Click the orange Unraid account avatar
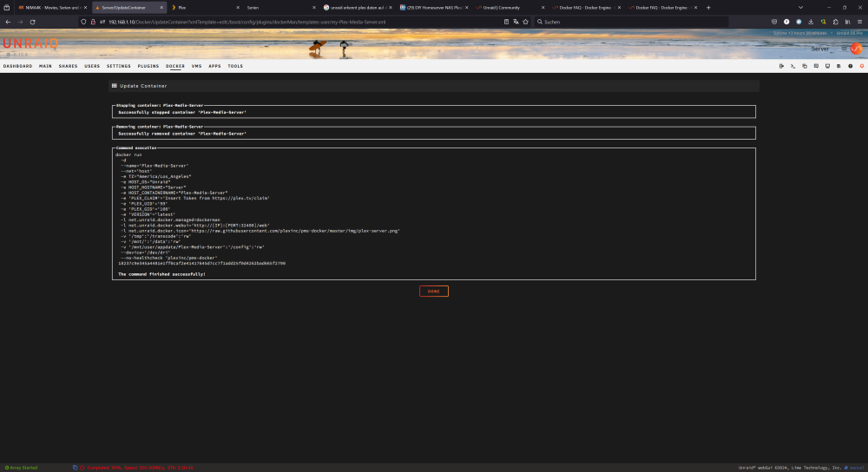The width and height of the screenshot is (868, 472). (857, 49)
